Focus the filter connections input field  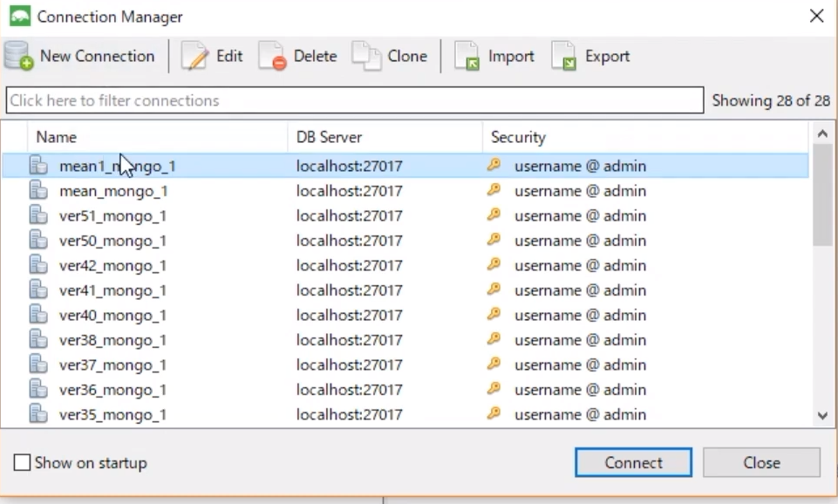click(x=355, y=100)
